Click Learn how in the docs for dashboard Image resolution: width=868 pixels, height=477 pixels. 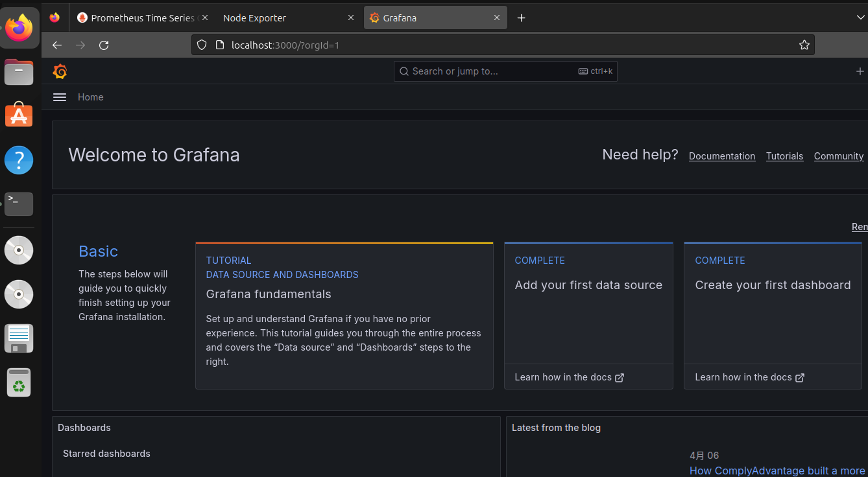tap(749, 377)
